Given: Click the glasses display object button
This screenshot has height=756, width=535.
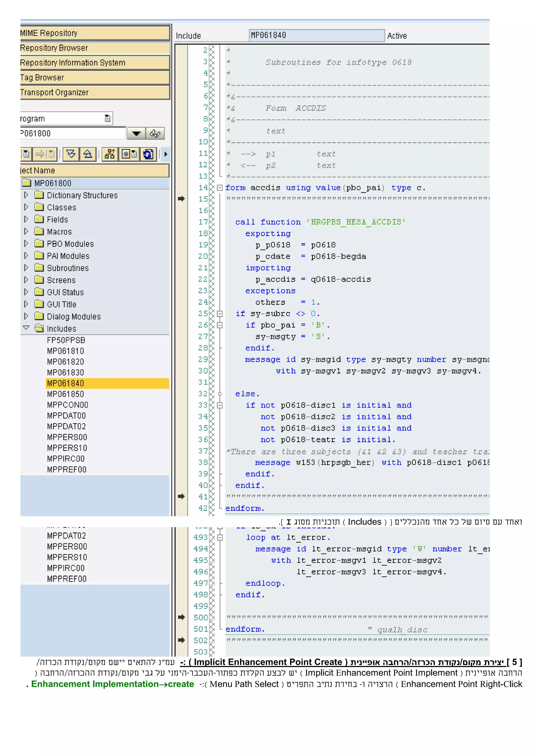Looking at the screenshot, I should click(155, 133).
